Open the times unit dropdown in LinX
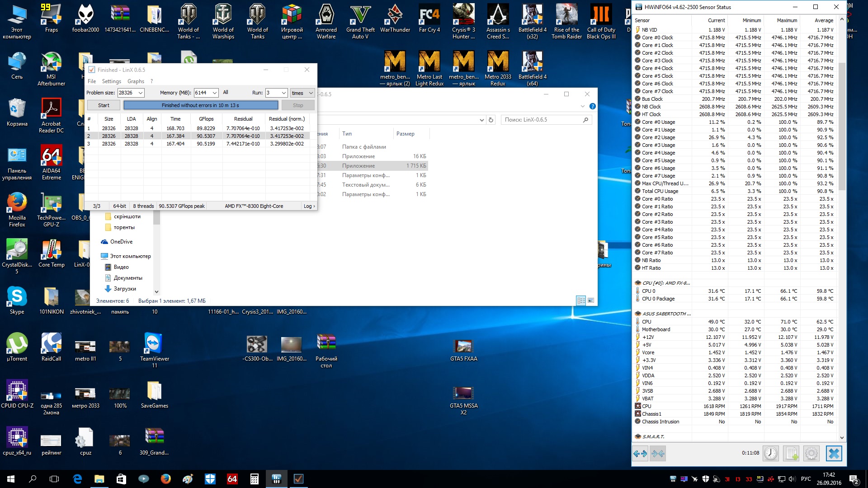 (311, 93)
